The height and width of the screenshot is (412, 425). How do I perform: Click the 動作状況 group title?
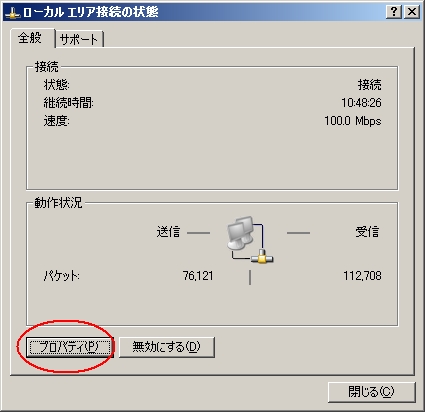click(58, 203)
